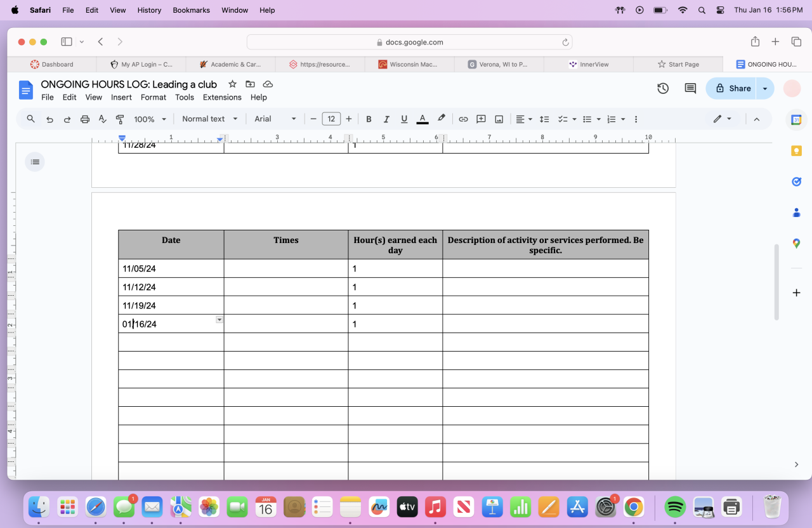This screenshot has width=812, height=528.
Task: Switch to the InnerView browser tab
Action: [589, 64]
